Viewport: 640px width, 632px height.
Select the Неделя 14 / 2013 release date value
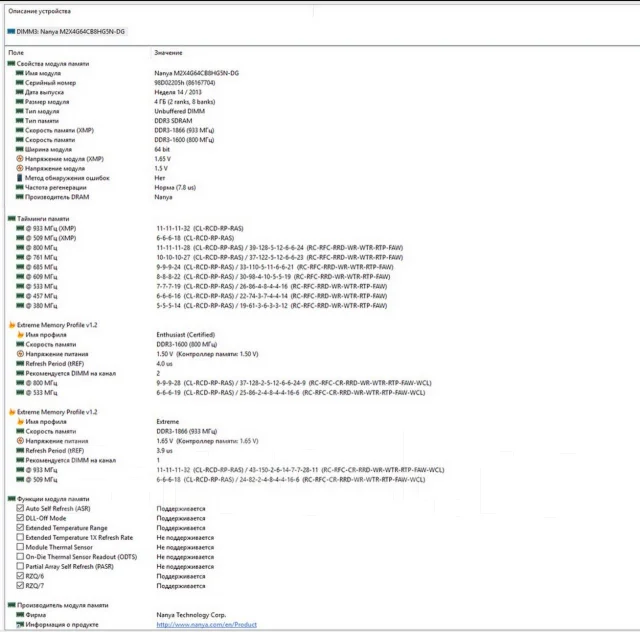178,92
